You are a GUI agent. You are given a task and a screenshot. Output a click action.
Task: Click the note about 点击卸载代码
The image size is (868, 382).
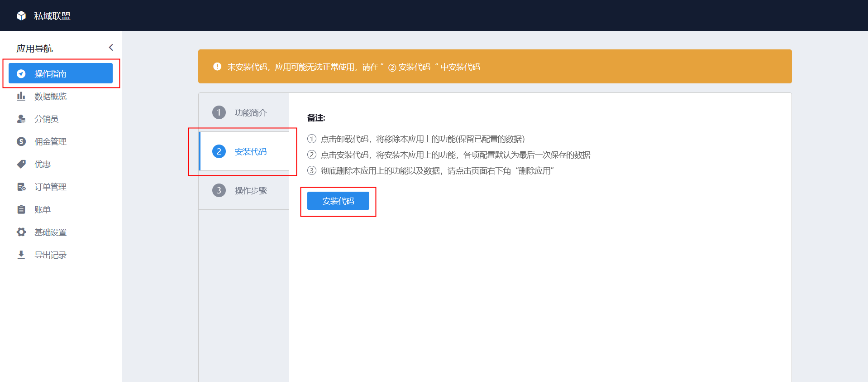[x=416, y=139]
